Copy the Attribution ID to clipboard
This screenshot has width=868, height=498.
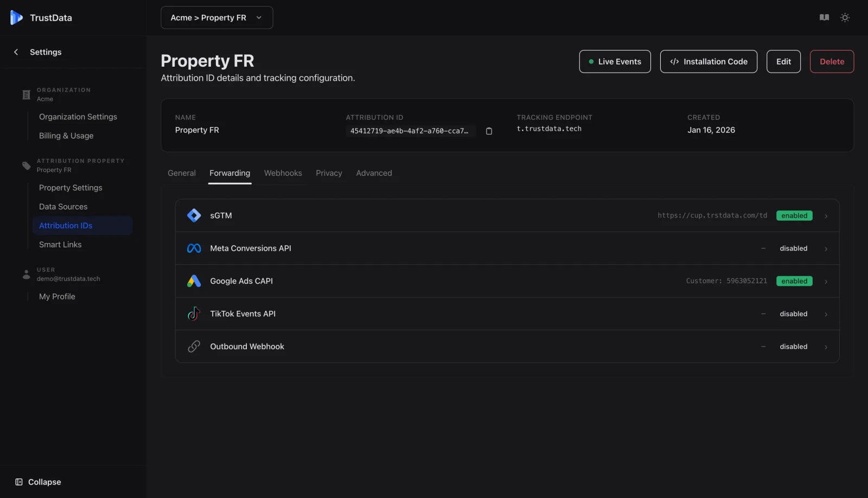point(489,131)
